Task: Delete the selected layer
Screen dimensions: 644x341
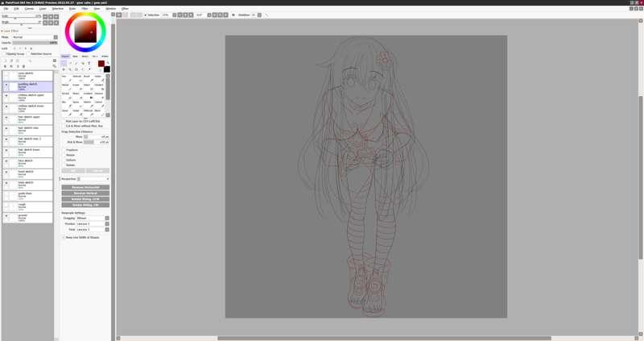Action: (x=23, y=66)
